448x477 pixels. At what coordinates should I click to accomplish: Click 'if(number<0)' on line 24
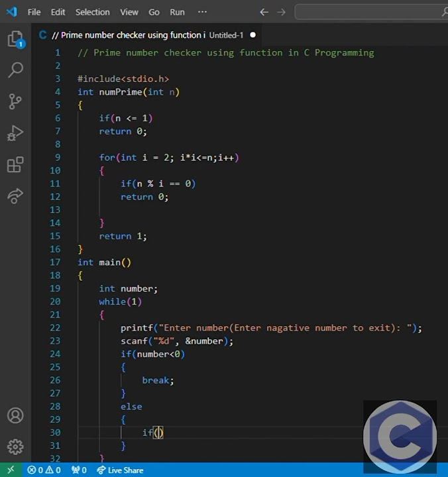tap(152, 354)
